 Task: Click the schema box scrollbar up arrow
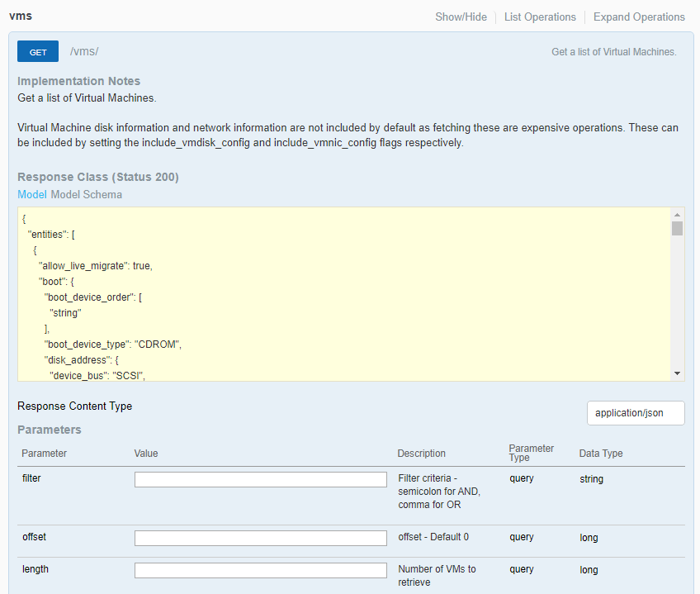point(678,214)
